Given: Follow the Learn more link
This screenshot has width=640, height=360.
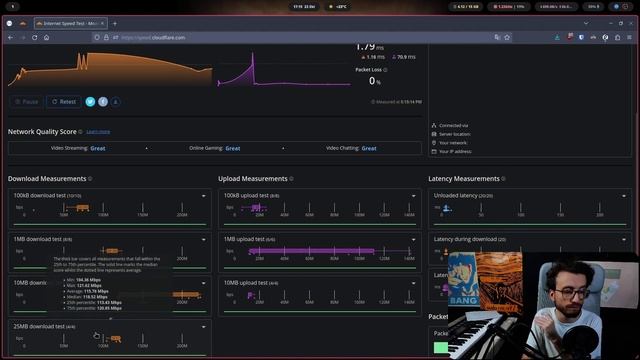Looking at the screenshot, I should tap(98, 132).
